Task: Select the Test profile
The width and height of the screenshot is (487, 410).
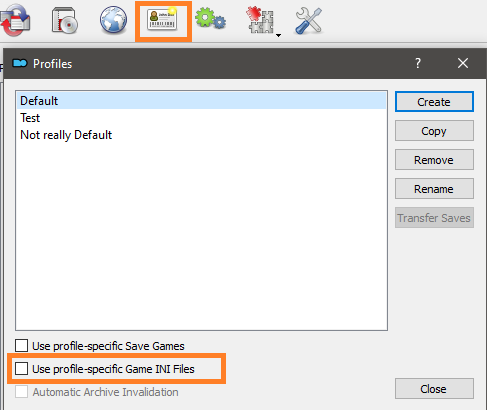Action: pyautogui.click(x=201, y=118)
